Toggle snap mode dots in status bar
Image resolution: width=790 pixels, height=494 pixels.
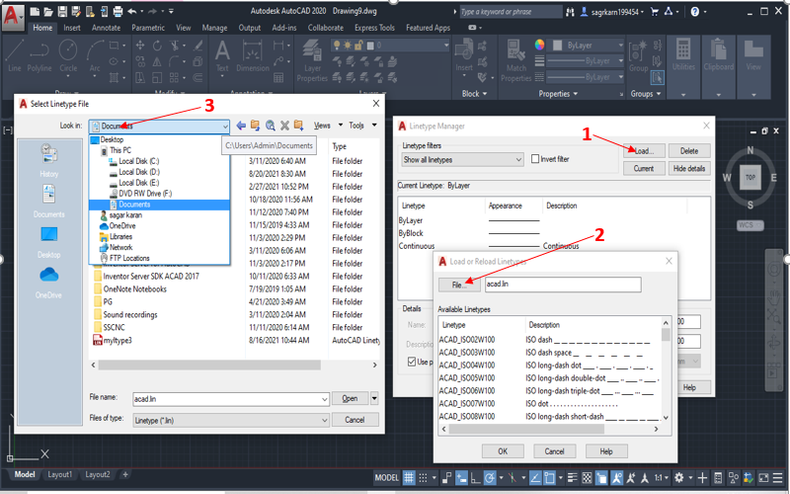click(x=423, y=477)
